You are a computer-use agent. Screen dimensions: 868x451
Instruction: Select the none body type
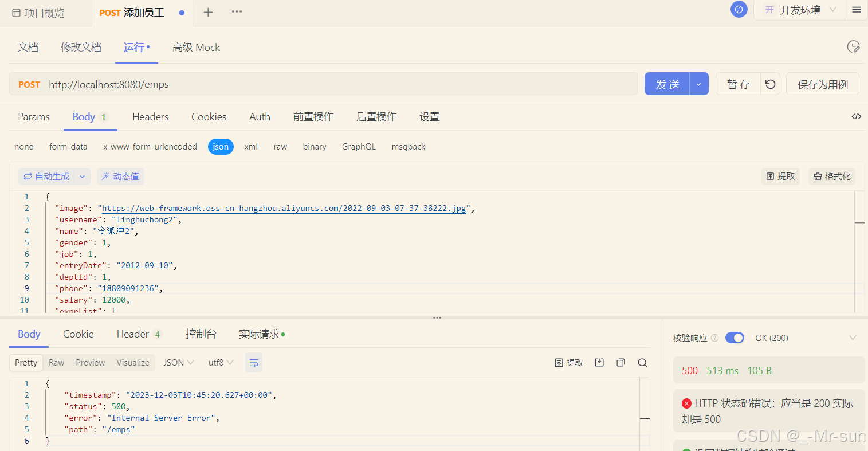tap(23, 147)
